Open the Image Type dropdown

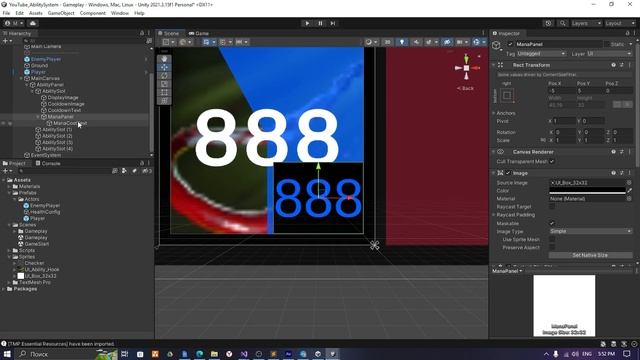point(590,231)
